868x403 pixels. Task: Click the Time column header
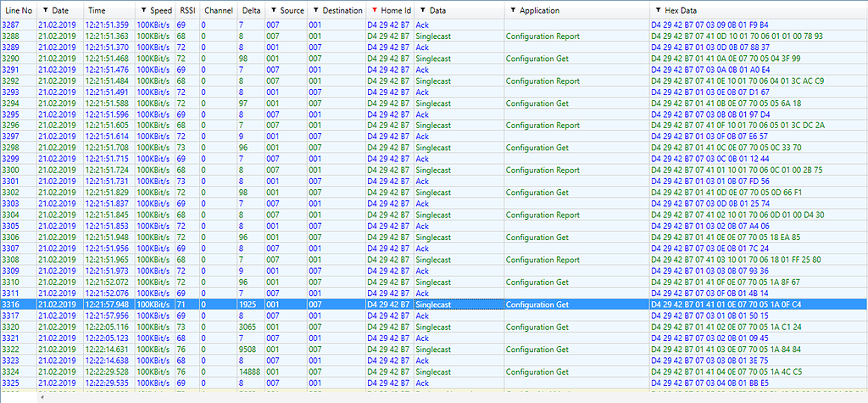point(97,10)
